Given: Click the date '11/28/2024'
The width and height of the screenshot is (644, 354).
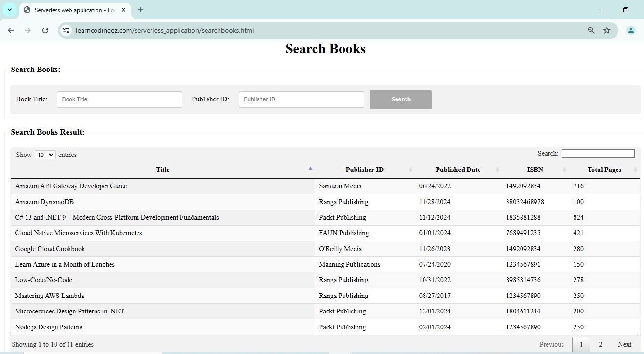Looking at the screenshot, I should (435, 202).
